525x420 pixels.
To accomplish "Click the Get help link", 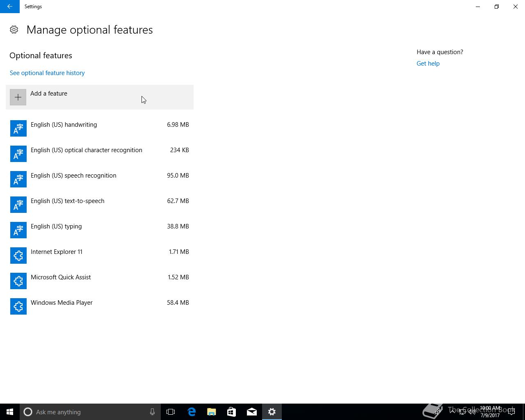I will click(x=428, y=64).
